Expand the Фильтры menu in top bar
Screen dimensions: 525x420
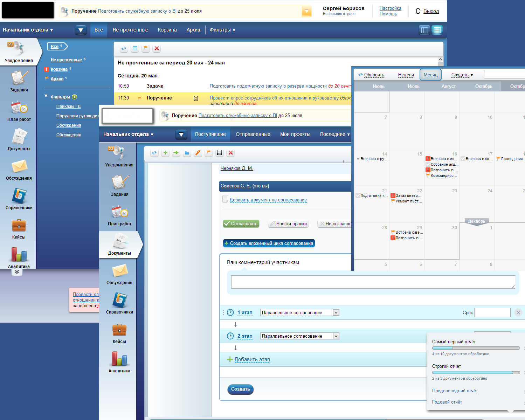[x=222, y=30]
